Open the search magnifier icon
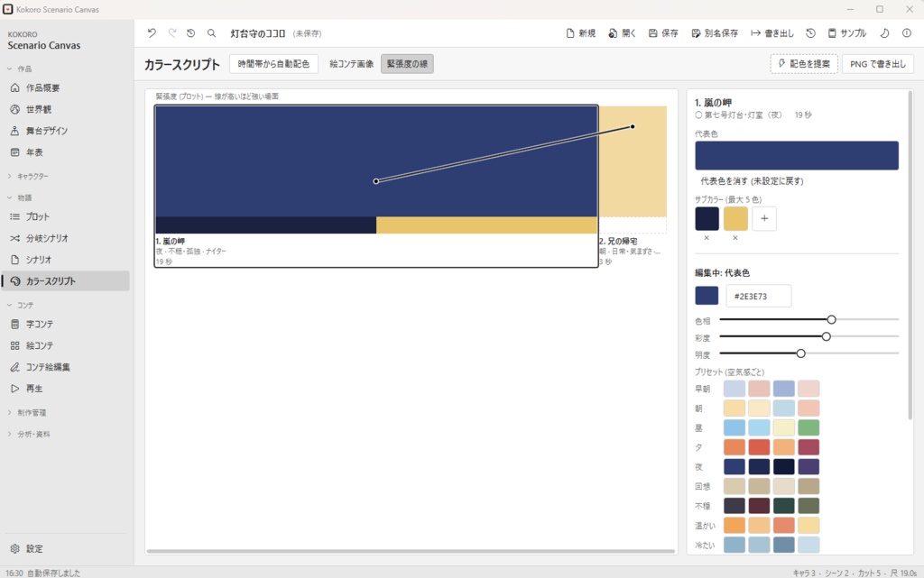Viewport: 924px width, 578px height. coord(211,33)
